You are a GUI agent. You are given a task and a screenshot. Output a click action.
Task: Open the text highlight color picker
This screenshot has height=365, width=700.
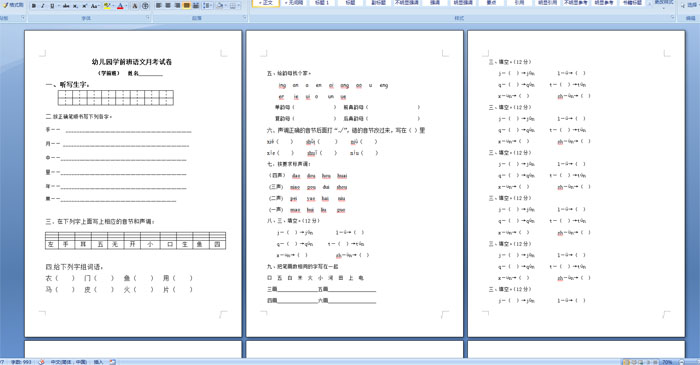coord(109,6)
